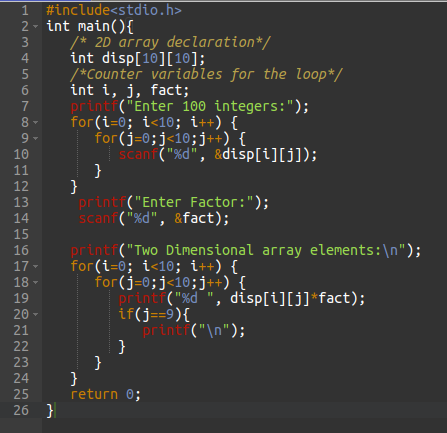Click on the disp[10][10] declaration

[153, 58]
